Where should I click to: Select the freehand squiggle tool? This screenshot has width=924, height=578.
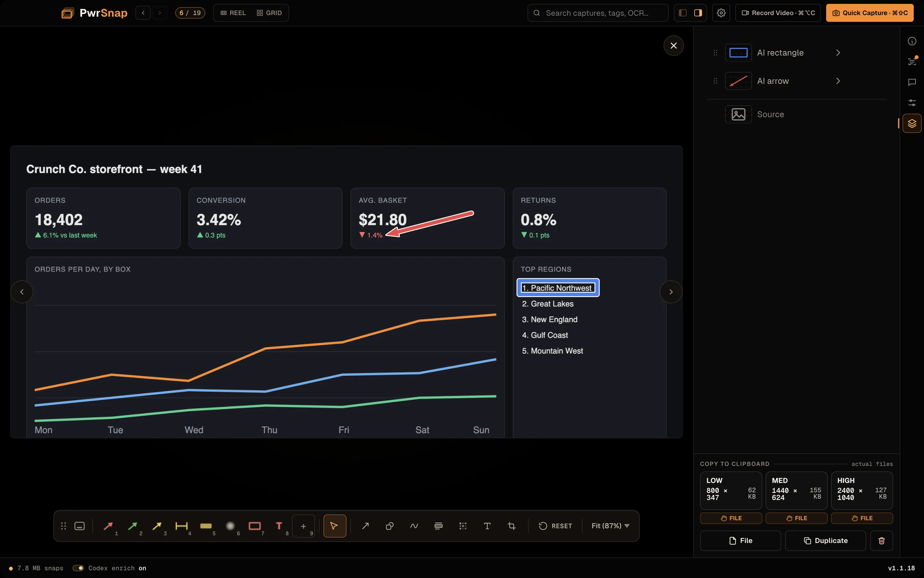414,526
